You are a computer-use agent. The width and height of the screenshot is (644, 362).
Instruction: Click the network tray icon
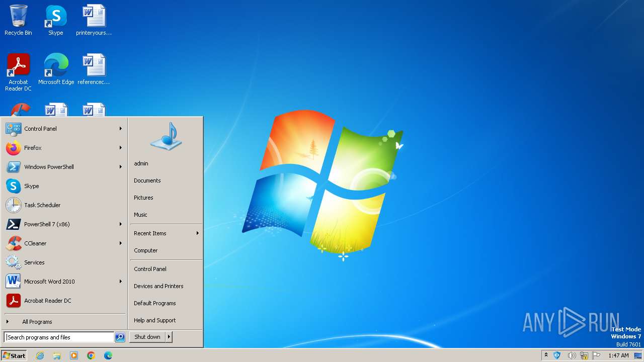(x=584, y=355)
